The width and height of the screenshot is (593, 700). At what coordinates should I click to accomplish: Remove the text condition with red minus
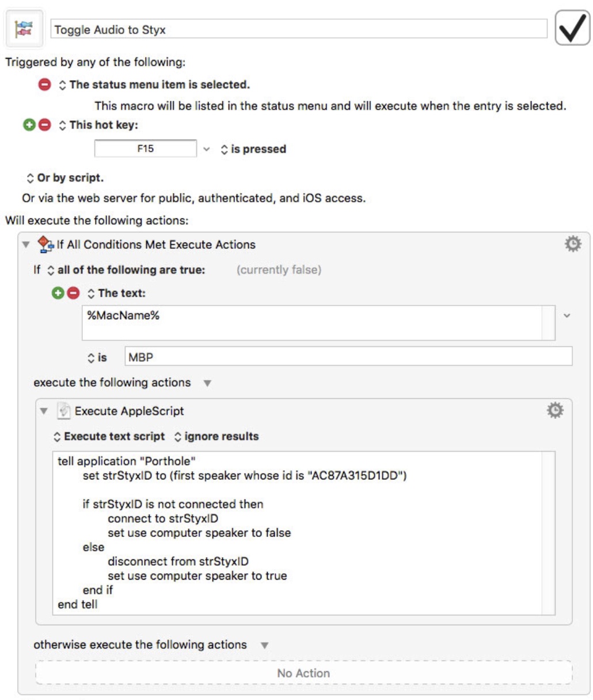pos(73,293)
